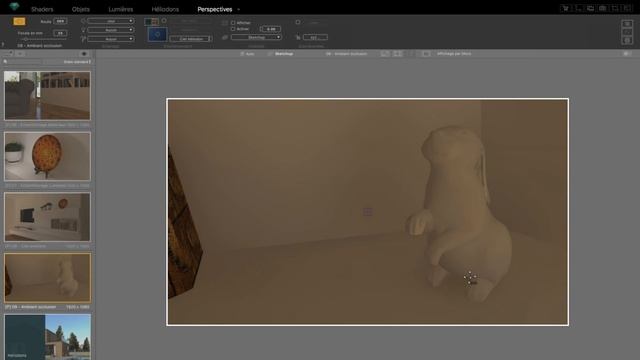The height and width of the screenshot is (360, 640).
Task: Open the middle dropdown left of the blue preview
Action: [x=110, y=30]
